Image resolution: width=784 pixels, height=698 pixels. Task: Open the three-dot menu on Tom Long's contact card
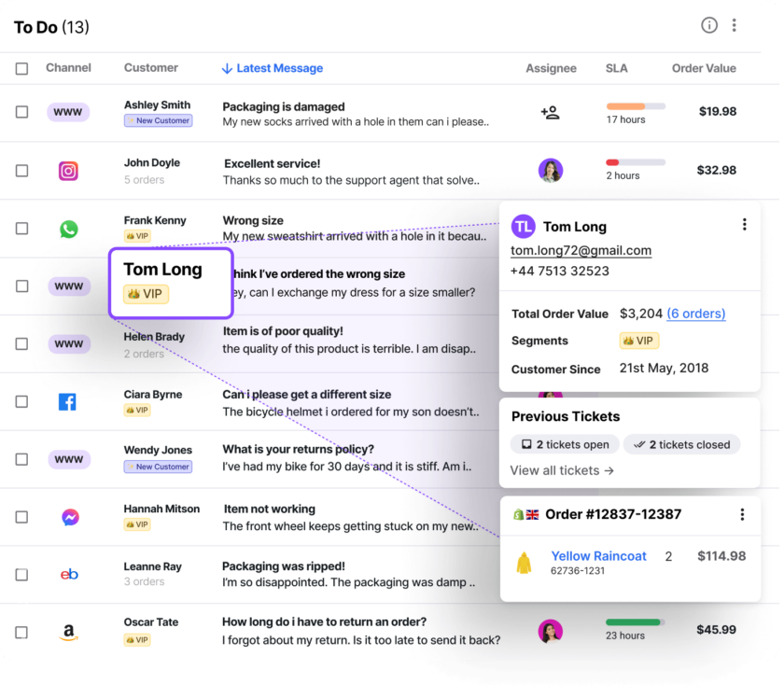tap(744, 224)
